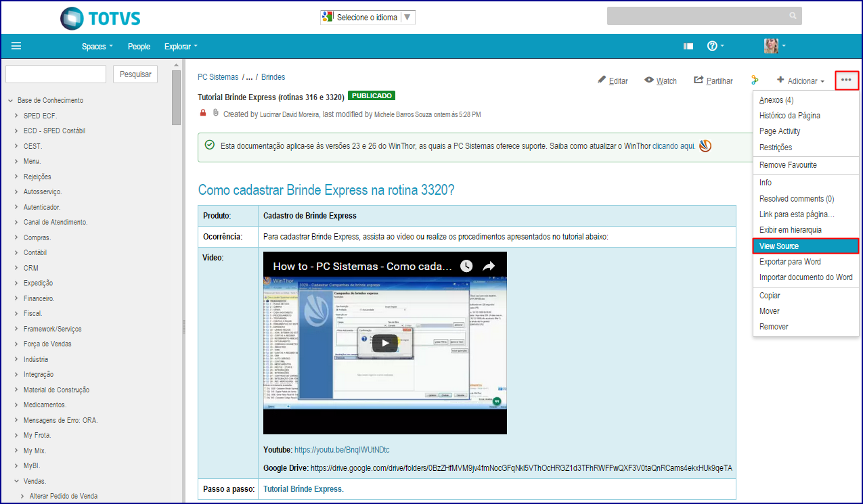This screenshot has width=863, height=504.
Task: Expand the ECD - SPED Contábil tree node
Action: [x=16, y=131]
